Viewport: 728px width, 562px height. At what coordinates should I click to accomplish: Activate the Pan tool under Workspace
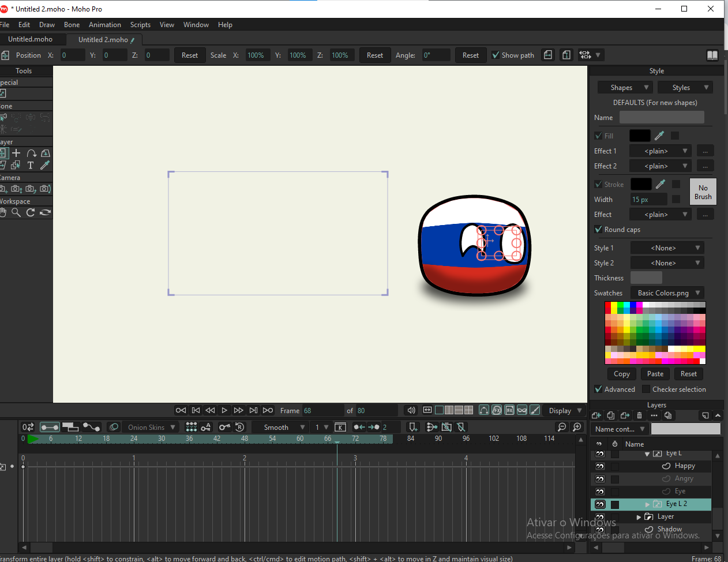pos(3,212)
